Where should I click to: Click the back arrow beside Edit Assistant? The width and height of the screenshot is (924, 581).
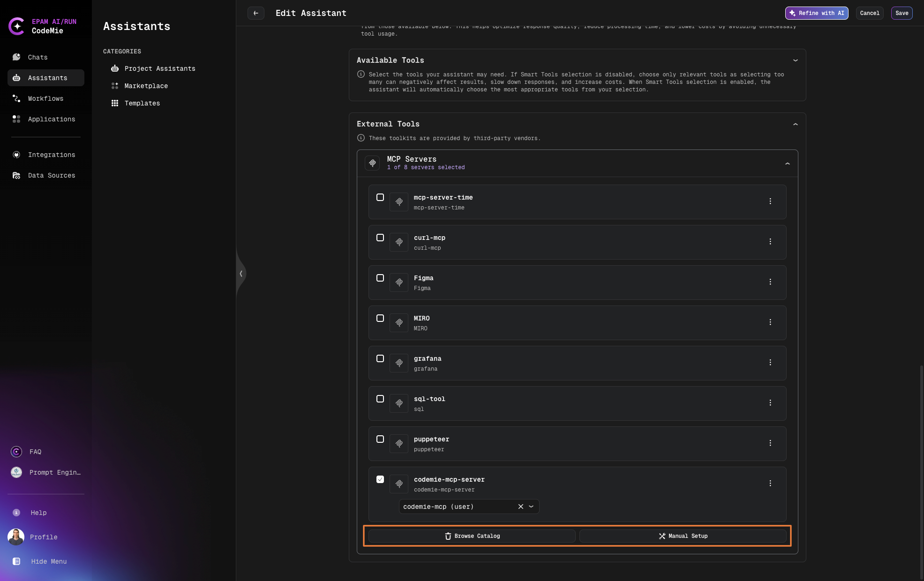point(255,13)
